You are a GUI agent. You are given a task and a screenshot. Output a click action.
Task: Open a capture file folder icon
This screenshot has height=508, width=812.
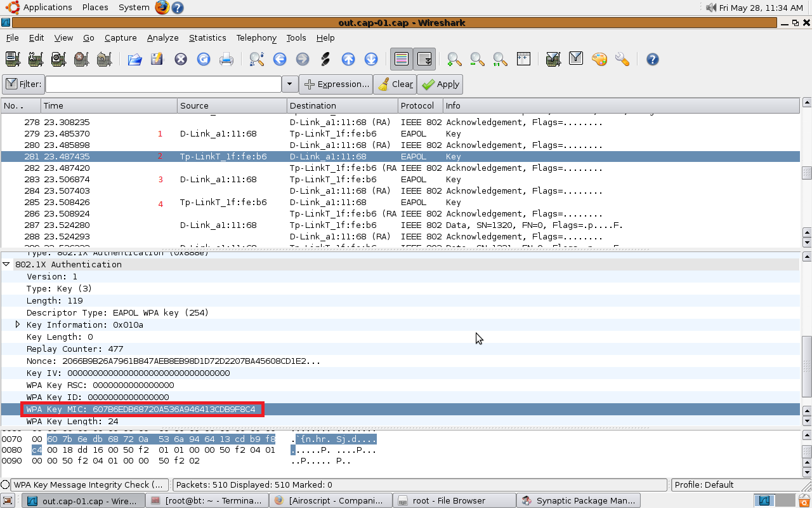(134, 59)
